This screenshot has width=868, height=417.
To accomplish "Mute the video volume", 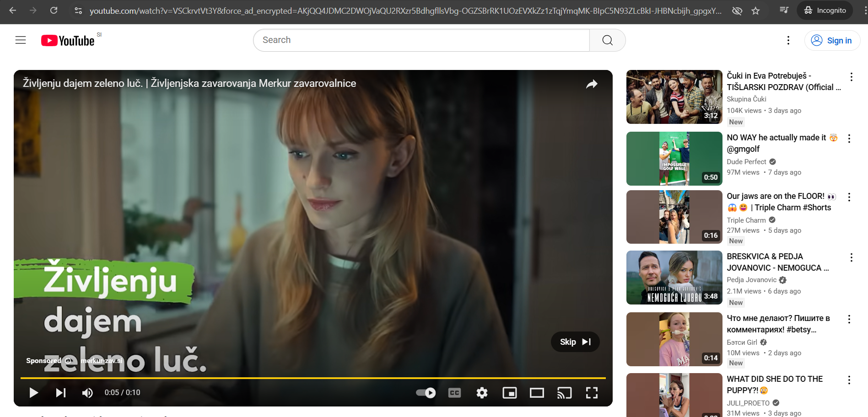I will pyautogui.click(x=87, y=393).
